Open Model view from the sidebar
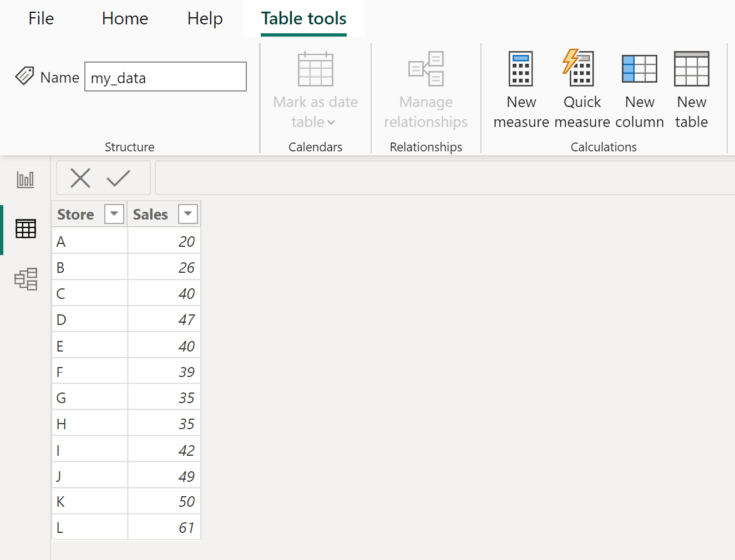Image resolution: width=735 pixels, height=560 pixels. [26, 279]
